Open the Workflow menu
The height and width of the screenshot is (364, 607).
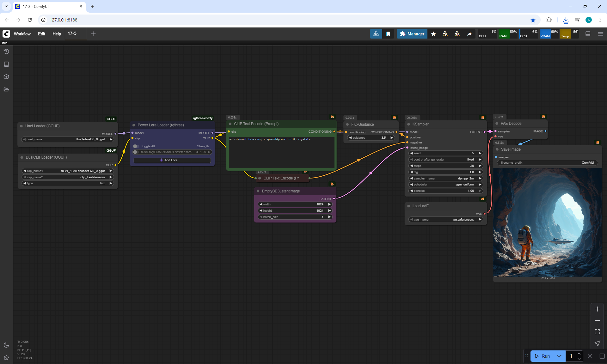point(22,34)
